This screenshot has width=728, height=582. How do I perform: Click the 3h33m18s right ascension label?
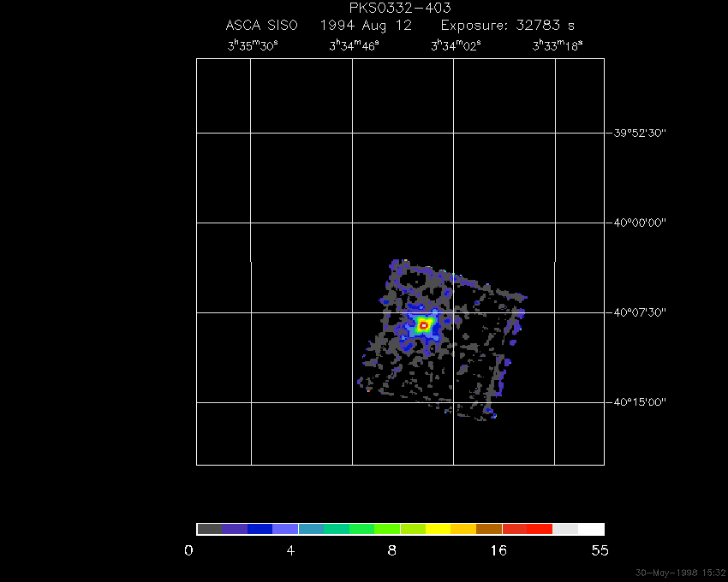tap(558, 46)
